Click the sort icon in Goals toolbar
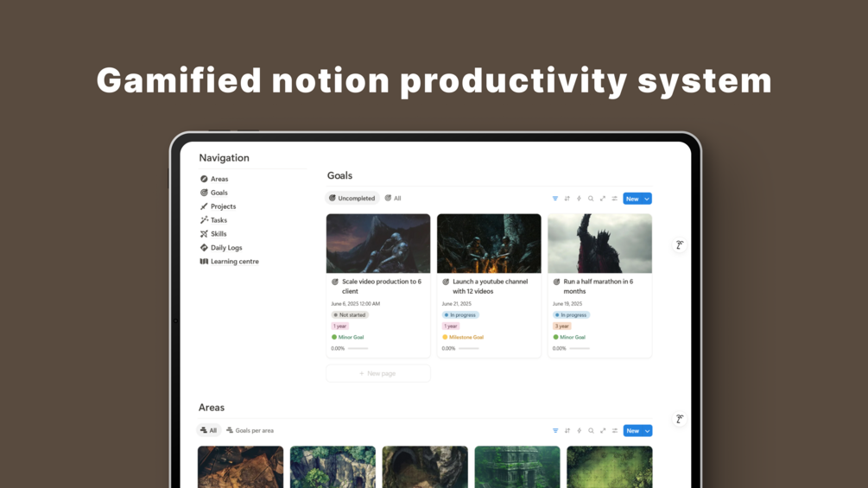868x488 pixels. [567, 199]
